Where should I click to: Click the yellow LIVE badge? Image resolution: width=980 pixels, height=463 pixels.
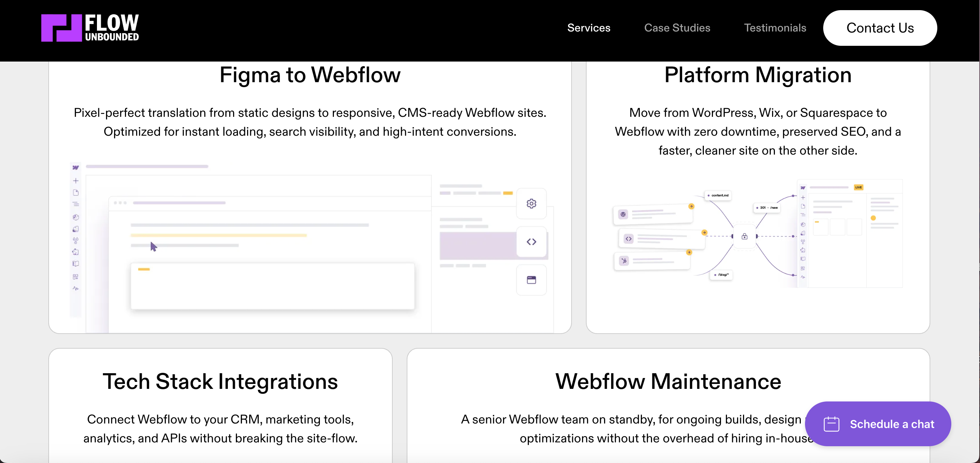(x=858, y=187)
